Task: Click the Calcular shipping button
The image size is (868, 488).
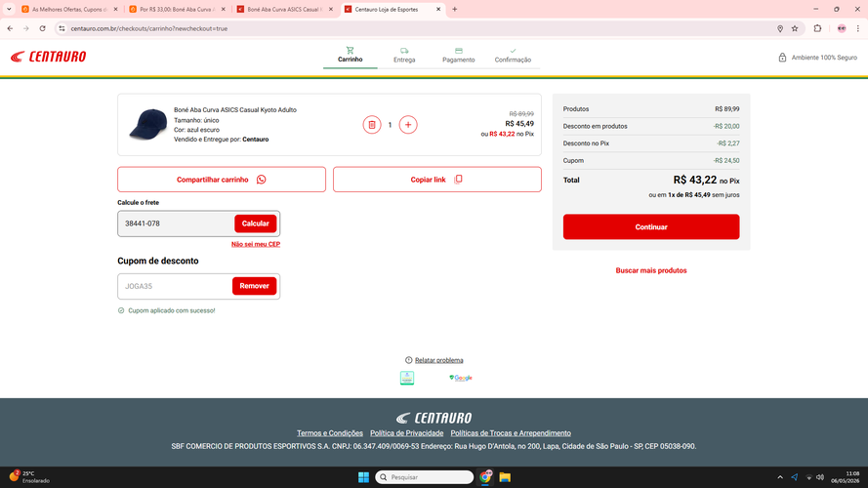Action: tap(255, 224)
